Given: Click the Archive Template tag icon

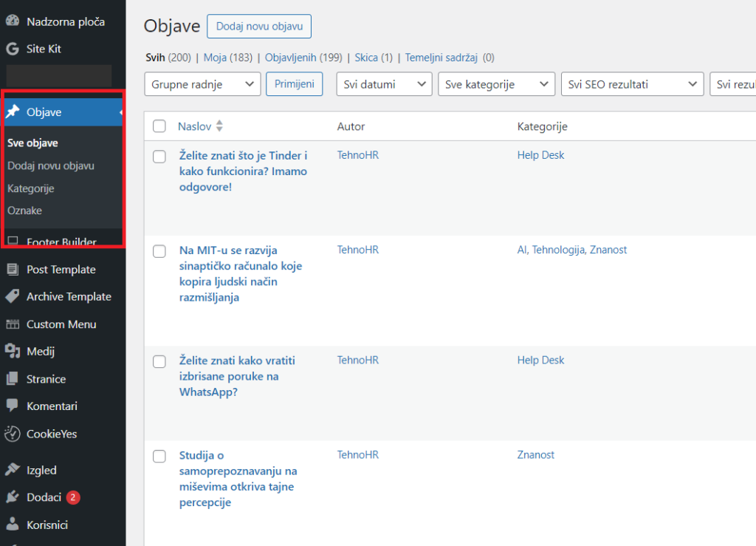Looking at the screenshot, I should click(x=12, y=296).
